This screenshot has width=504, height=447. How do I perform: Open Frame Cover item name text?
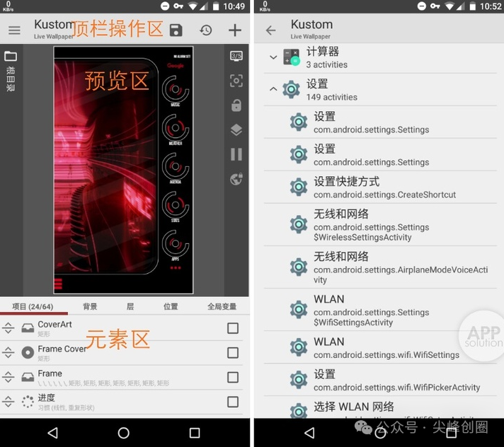tap(62, 349)
